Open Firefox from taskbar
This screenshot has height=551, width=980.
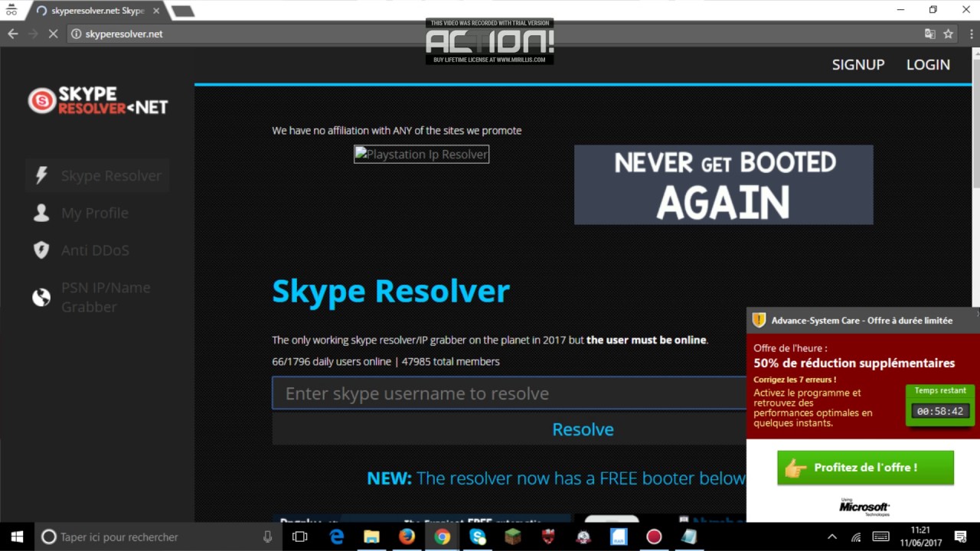pyautogui.click(x=407, y=536)
